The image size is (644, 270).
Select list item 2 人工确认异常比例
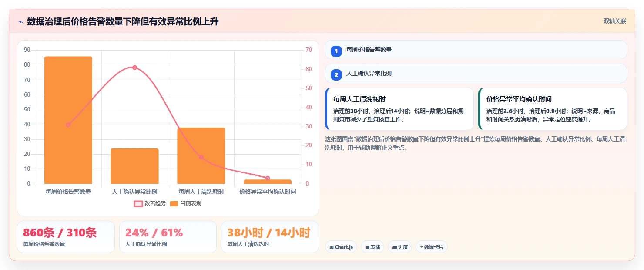[x=476, y=74]
